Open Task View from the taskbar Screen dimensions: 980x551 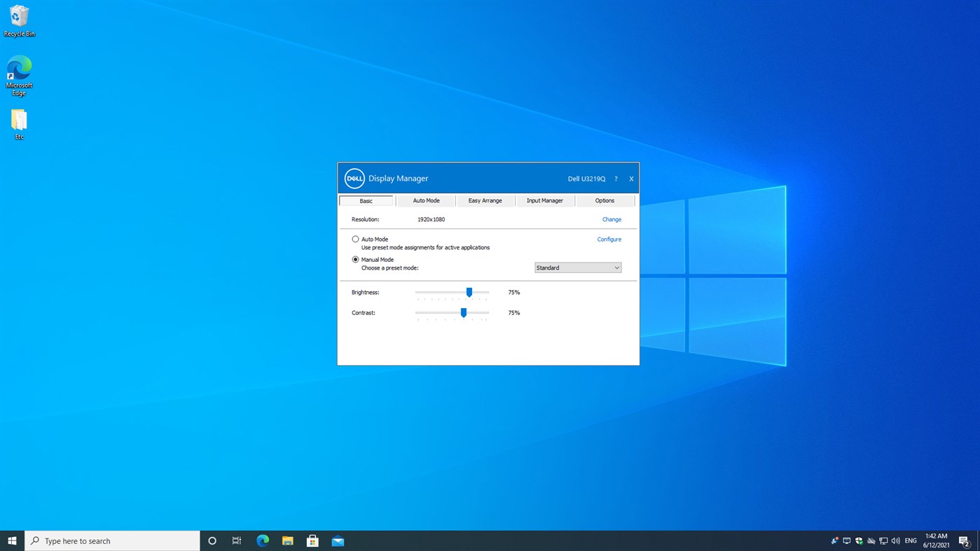(x=237, y=540)
